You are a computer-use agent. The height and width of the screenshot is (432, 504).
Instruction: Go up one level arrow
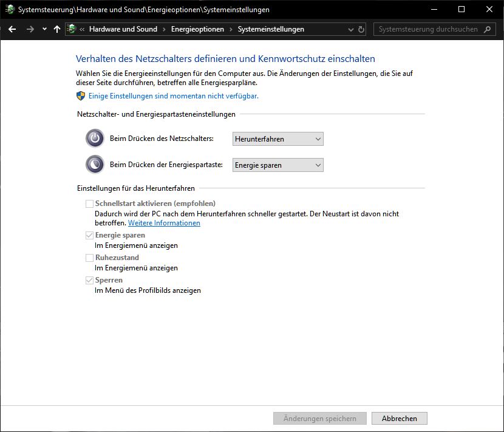tap(57, 29)
